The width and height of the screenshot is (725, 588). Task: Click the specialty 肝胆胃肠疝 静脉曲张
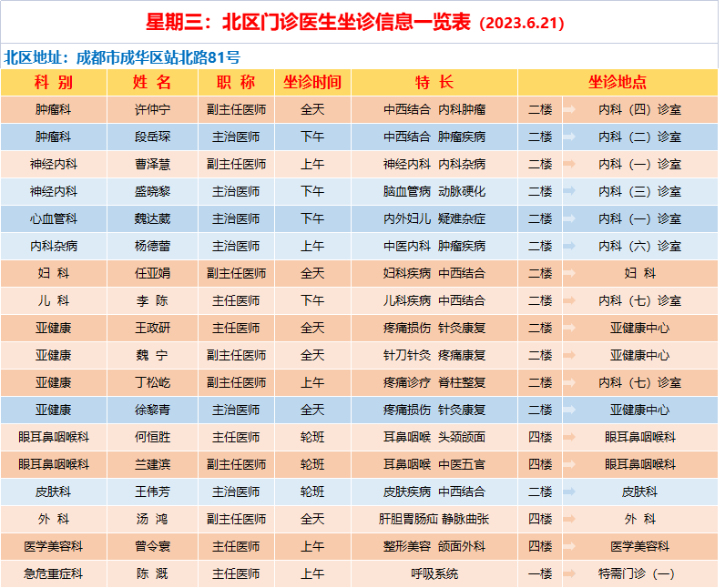[434, 519]
